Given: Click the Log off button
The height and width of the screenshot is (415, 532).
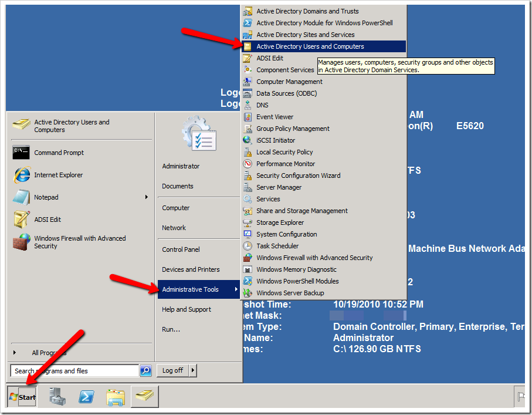Looking at the screenshot, I should point(172,370).
